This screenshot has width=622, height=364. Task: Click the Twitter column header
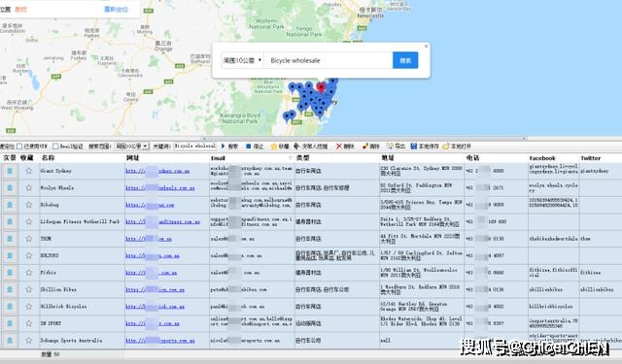click(x=591, y=158)
